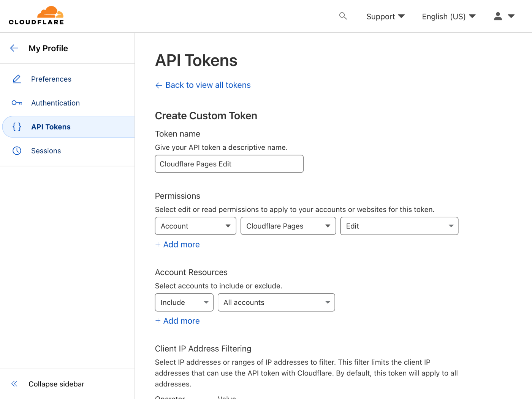This screenshot has width=532, height=399.
Task: Click Add more under Account Resources
Action: 181,321
